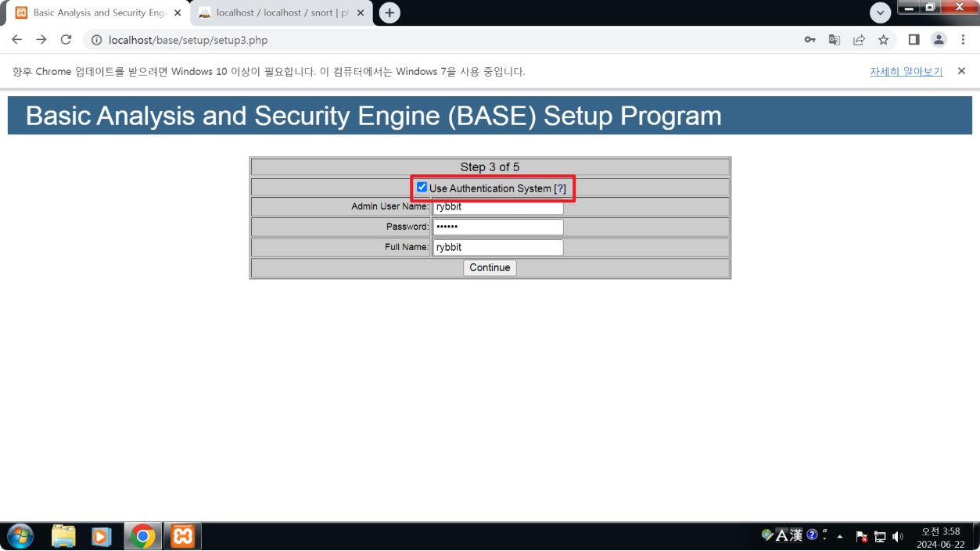Open the saved passwords key icon

point(810,40)
